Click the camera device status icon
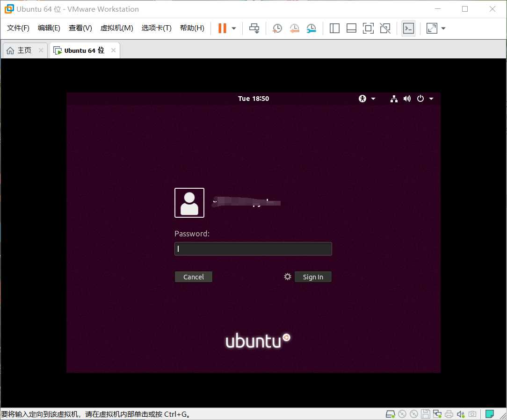Viewport: 507px width, 420px height. [472, 414]
